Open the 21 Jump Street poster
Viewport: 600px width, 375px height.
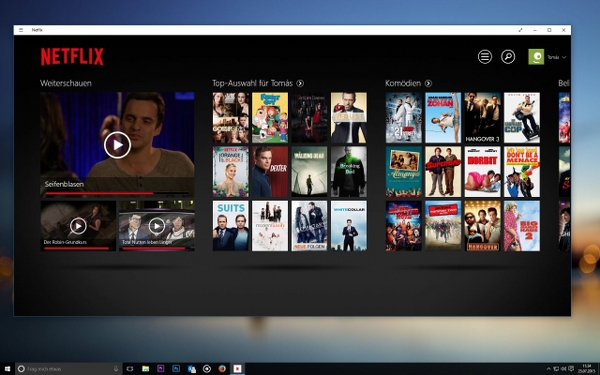[x=403, y=117]
